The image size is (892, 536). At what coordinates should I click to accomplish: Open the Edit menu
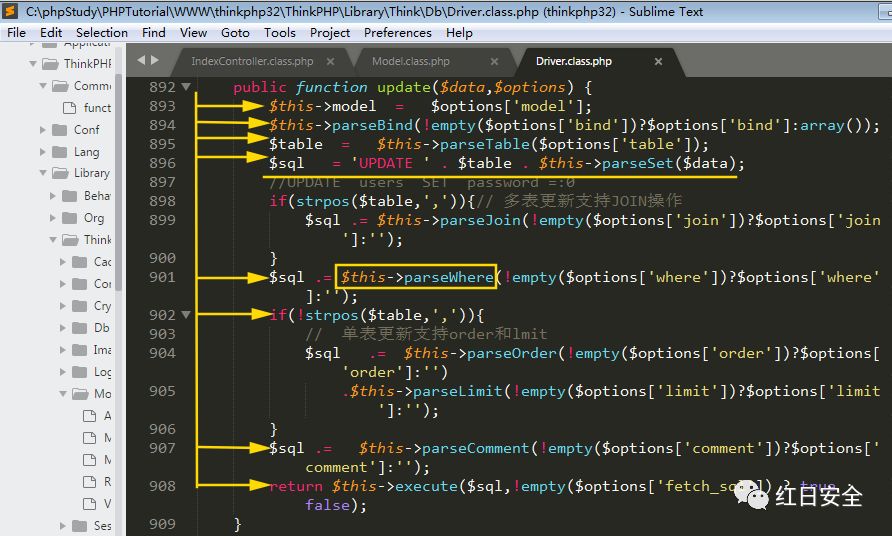pos(51,32)
